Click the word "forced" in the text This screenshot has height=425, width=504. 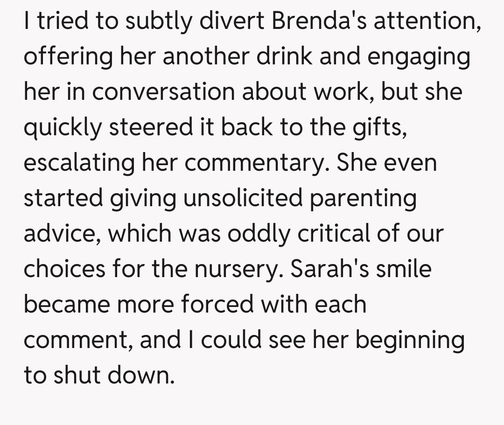[217, 304]
